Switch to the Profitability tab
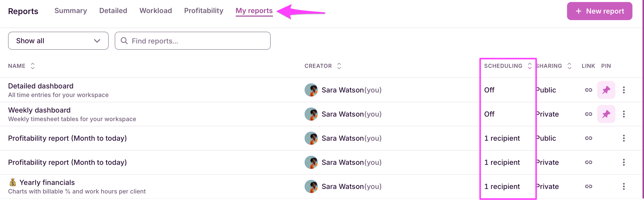The height and width of the screenshot is (200, 644). click(204, 11)
